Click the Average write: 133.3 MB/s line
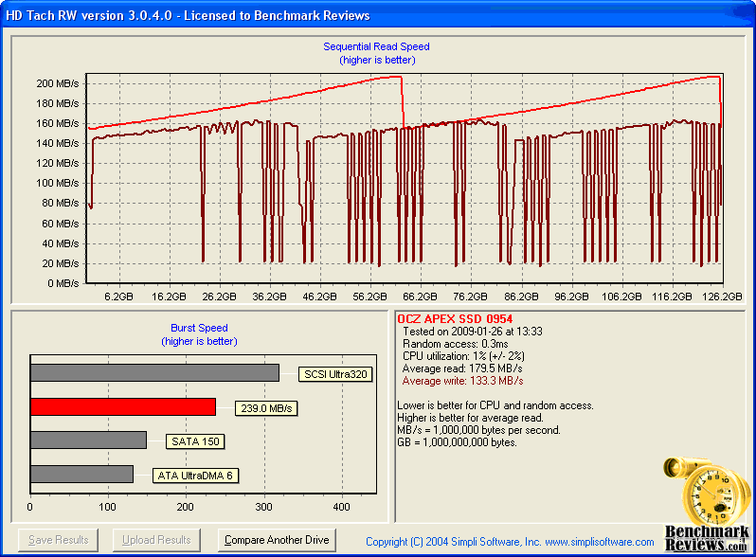This screenshot has width=756, height=557. 463,381
